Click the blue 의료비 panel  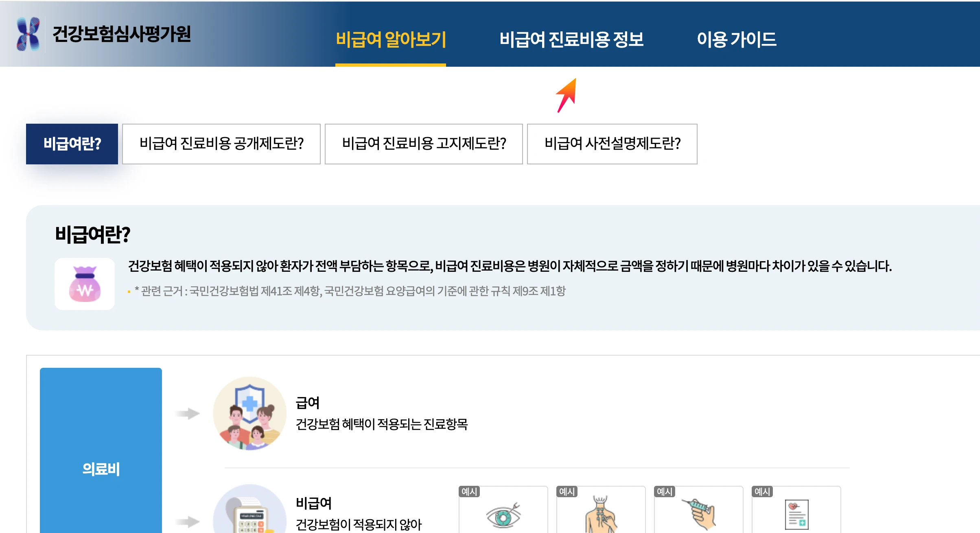(101, 468)
